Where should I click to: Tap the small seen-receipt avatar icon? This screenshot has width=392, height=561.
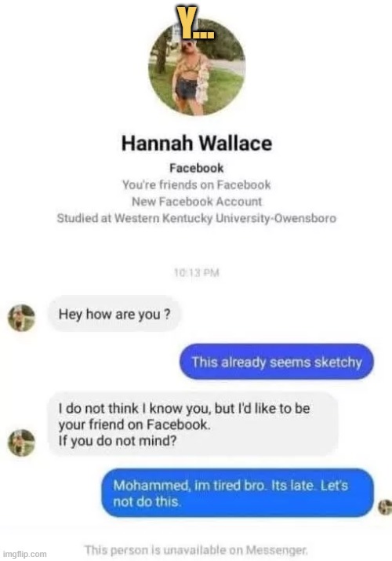[385, 507]
